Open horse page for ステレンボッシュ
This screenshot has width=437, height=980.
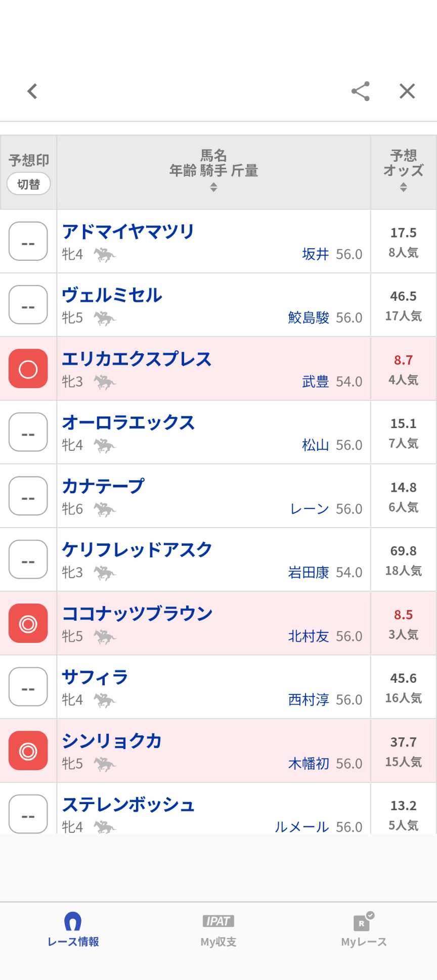pos(128,805)
